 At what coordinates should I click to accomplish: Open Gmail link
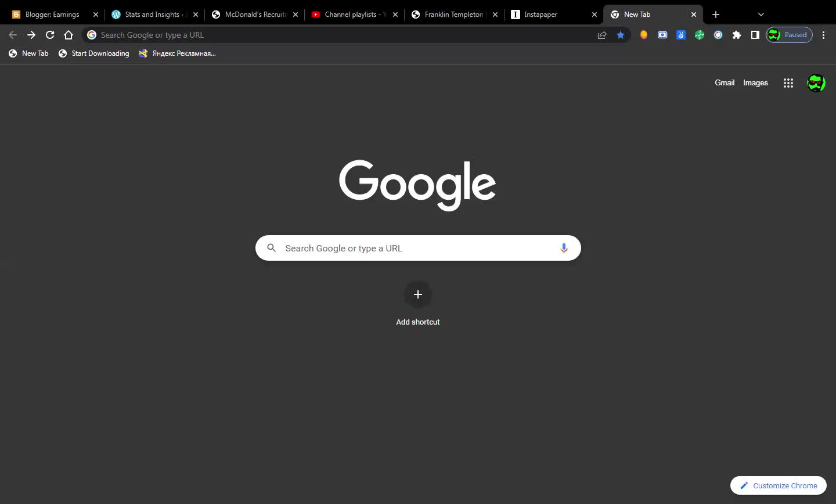pos(725,82)
